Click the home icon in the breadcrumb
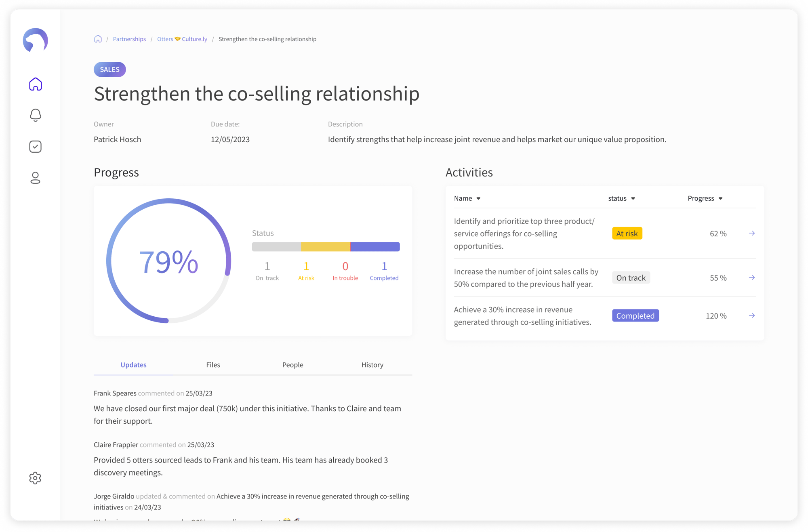Viewport: 808px width, 532px height. tap(98, 39)
